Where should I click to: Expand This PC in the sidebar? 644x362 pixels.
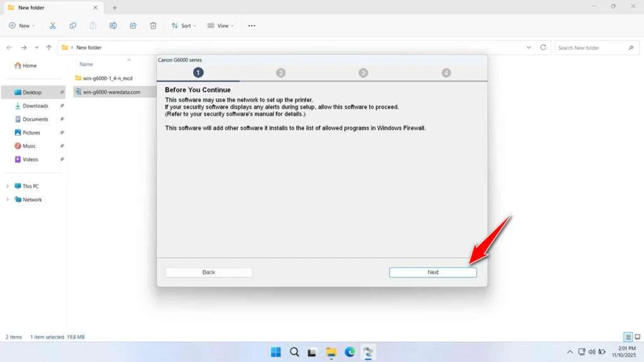pos(9,186)
